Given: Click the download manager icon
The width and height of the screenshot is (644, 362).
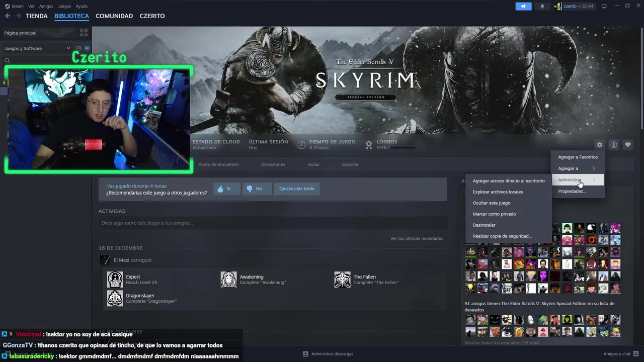Looking at the screenshot, I should [305, 354].
